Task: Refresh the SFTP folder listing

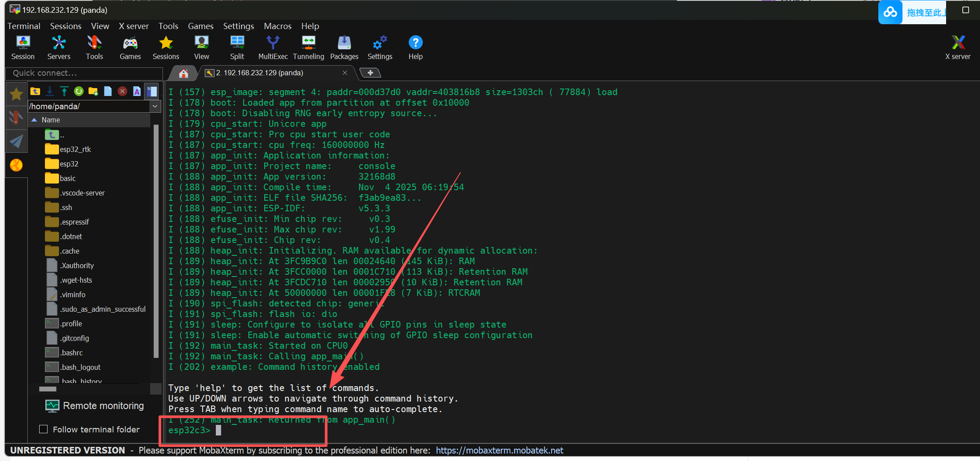Action: click(x=79, y=91)
